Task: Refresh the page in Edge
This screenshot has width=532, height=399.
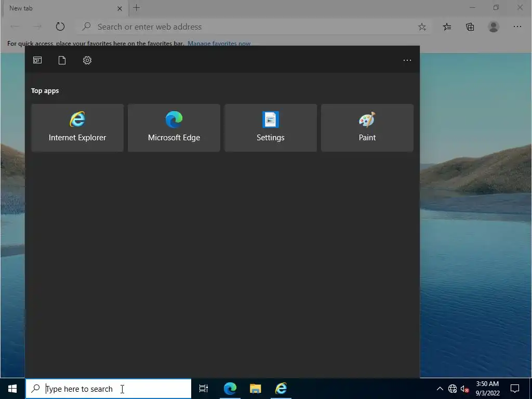Action: point(60,26)
